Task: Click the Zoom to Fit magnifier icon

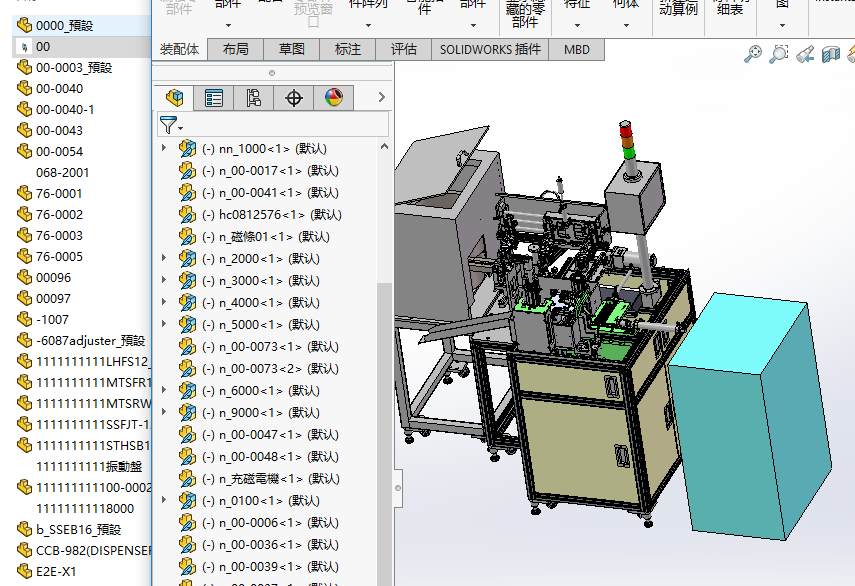Action: click(753, 54)
